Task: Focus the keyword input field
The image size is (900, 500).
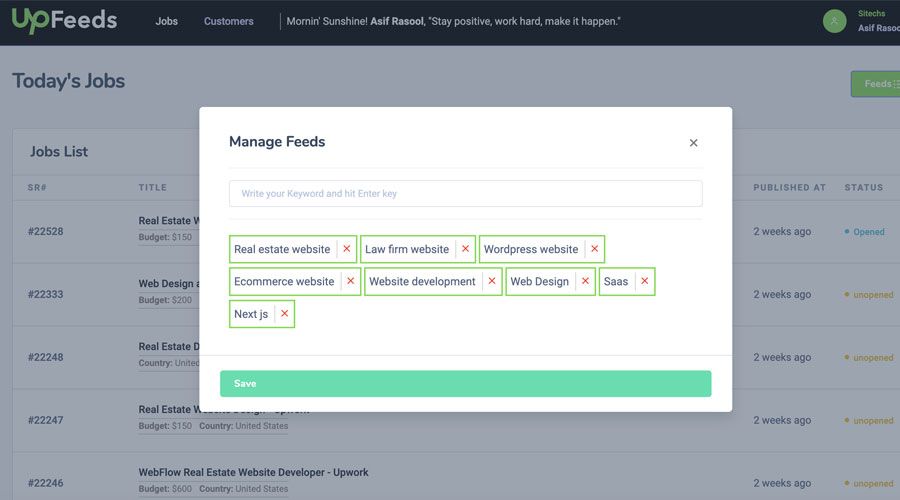Action: (x=465, y=193)
